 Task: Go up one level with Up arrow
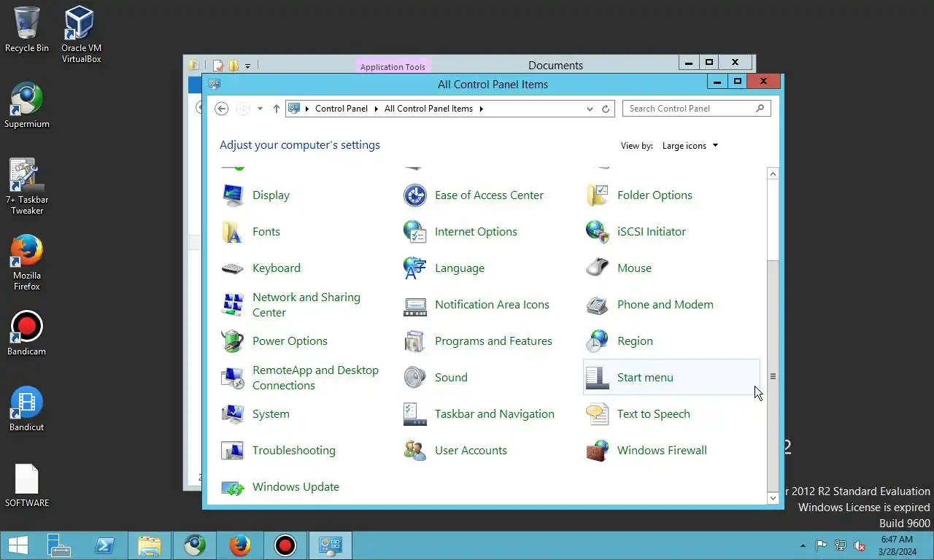pos(277,109)
